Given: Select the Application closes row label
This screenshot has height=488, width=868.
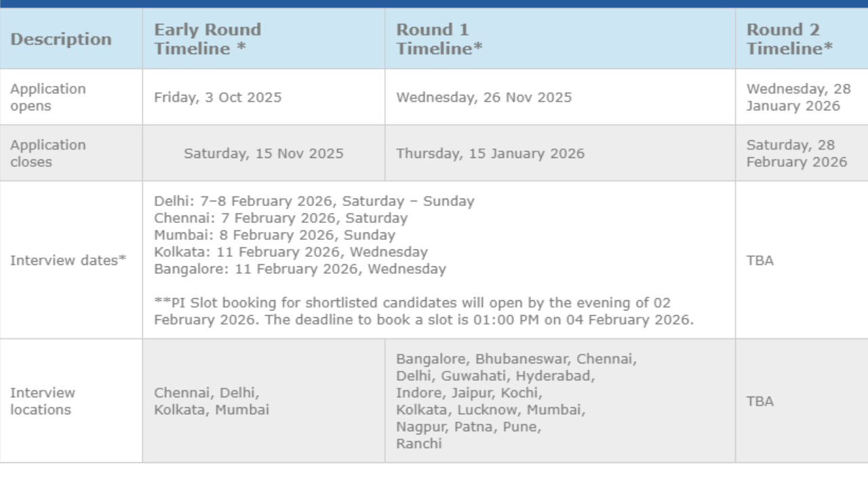Looking at the screenshot, I should tap(48, 153).
